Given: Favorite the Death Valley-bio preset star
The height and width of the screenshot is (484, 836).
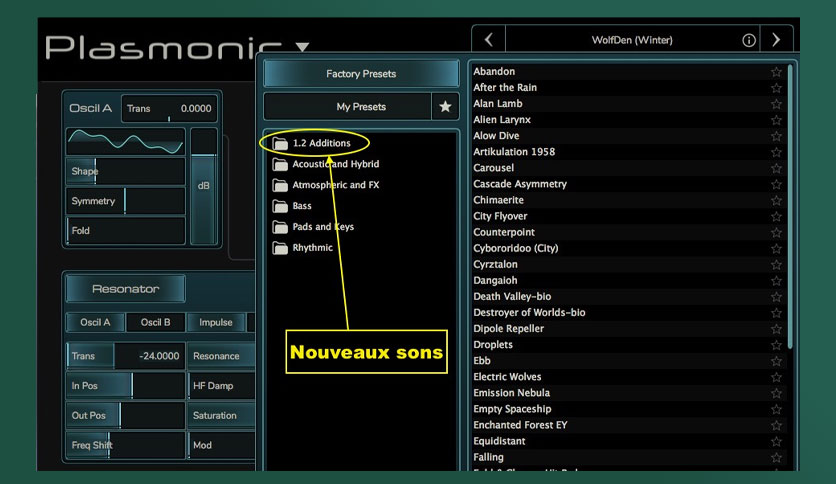Looking at the screenshot, I should [776, 296].
